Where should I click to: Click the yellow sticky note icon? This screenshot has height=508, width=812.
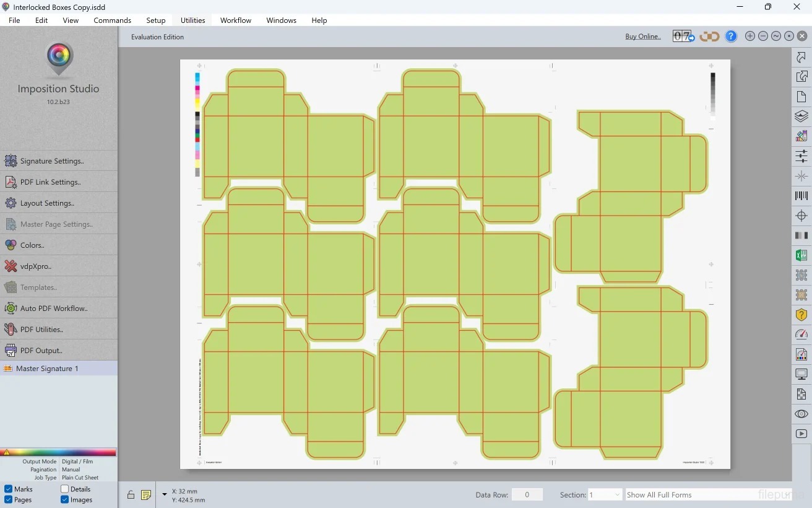(146, 495)
